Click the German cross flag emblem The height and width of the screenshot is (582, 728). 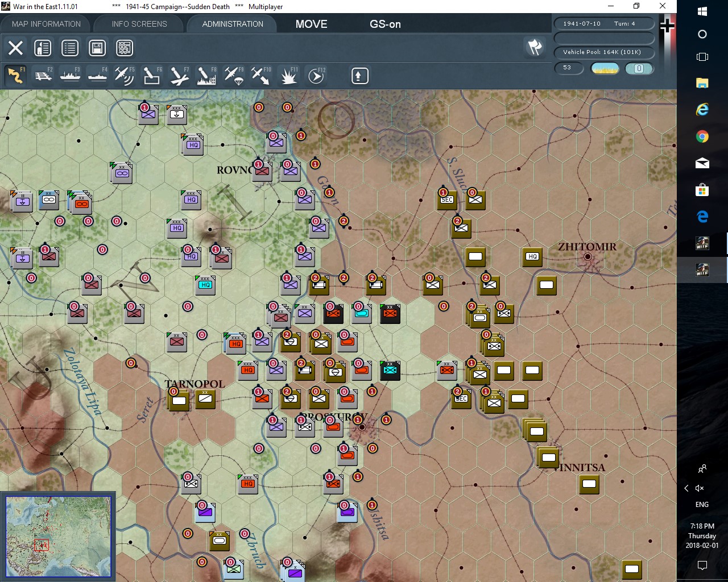[x=668, y=26]
